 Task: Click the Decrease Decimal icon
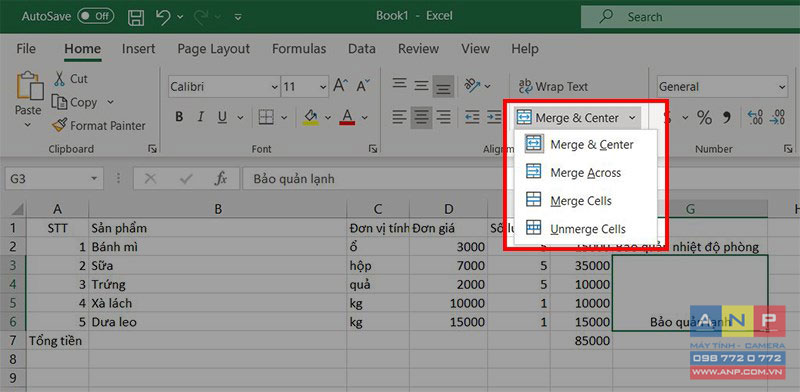click(778, 117)
